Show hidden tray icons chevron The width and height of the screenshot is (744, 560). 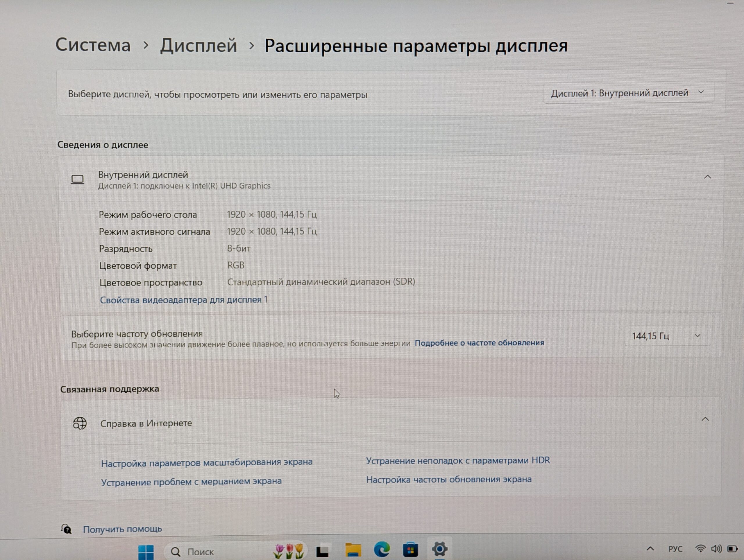[x=650, y=549]
